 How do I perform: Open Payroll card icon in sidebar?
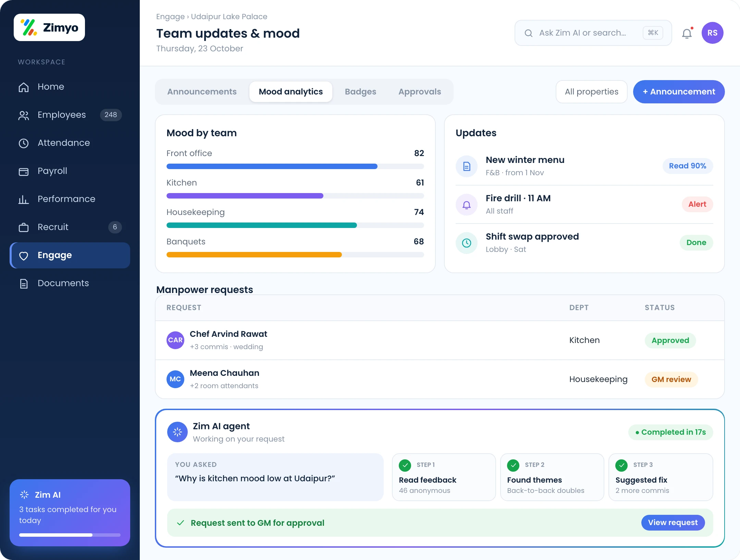24,171
